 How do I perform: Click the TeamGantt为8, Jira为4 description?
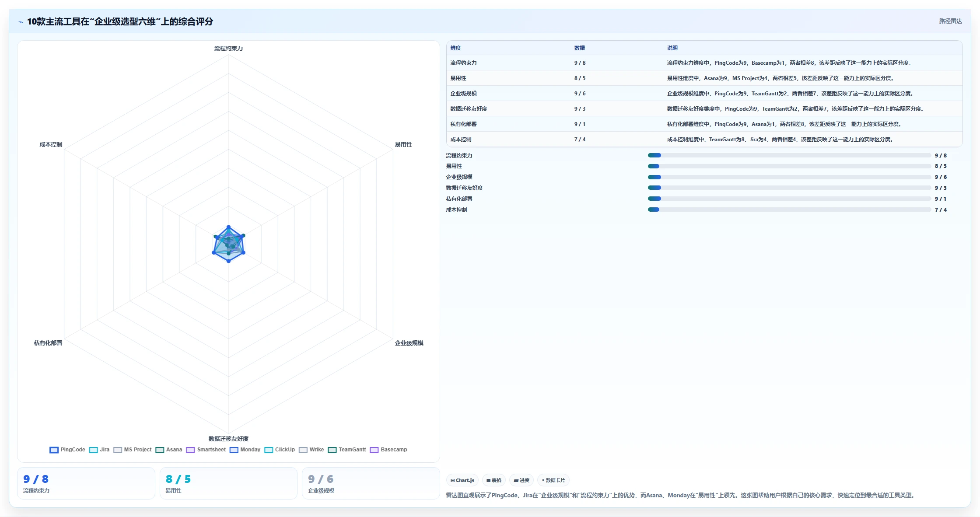[780, 140]
